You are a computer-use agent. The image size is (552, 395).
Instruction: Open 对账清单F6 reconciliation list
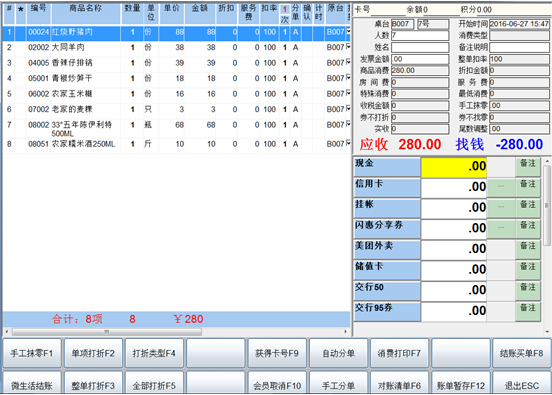point(400,383)
